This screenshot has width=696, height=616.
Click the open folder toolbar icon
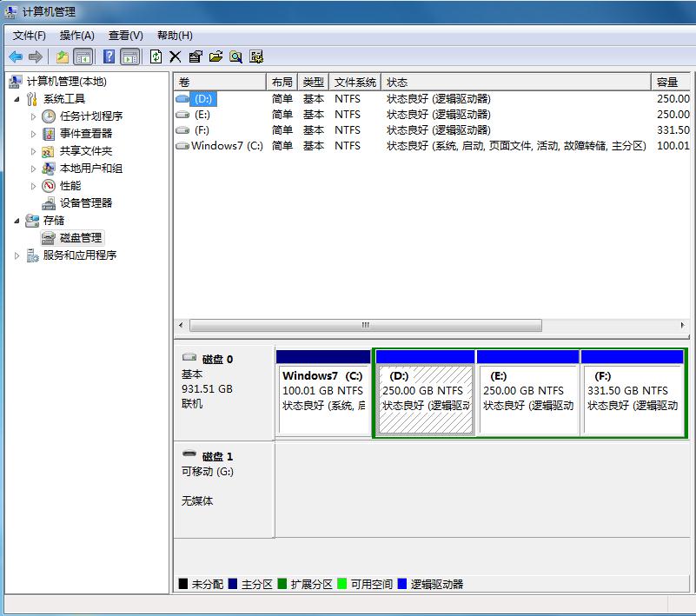tap(217, 56)
